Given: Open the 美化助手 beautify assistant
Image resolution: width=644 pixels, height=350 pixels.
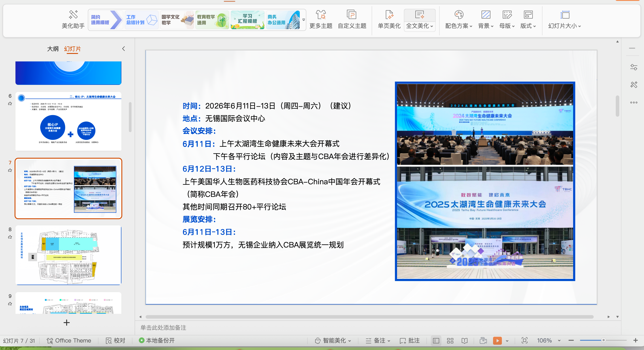Looking at the screenshot, I should point(73,19).
